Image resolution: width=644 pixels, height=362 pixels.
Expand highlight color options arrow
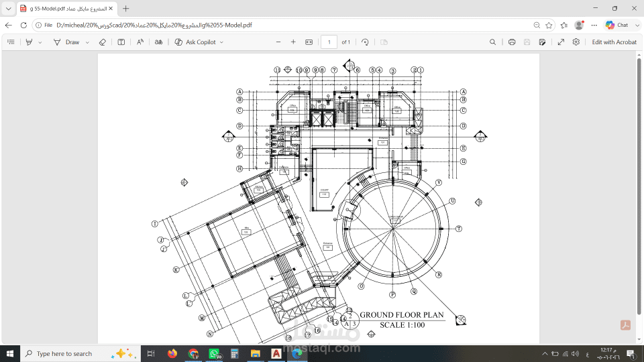(40, 42)
